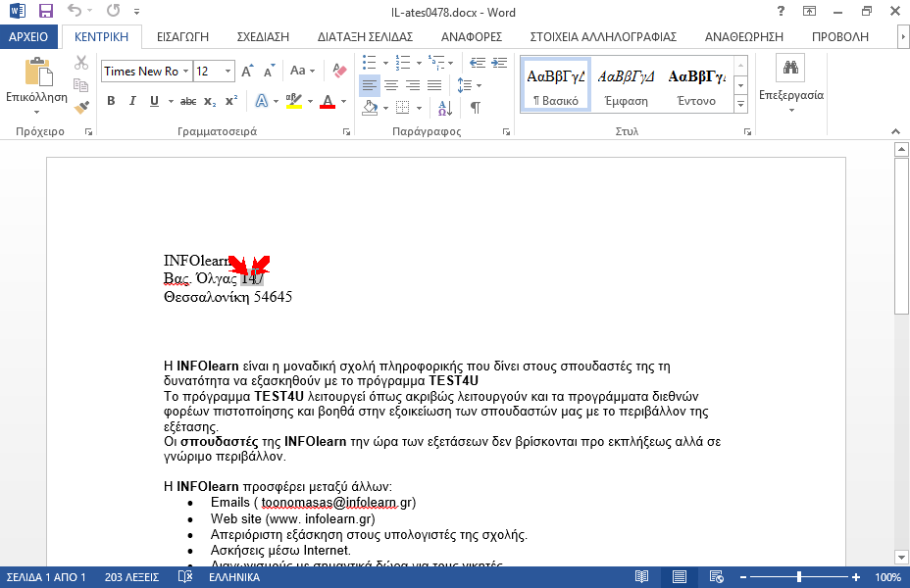Open Ribbon Display Options
Screen dimensions: 910x588
tap(809, 11)
